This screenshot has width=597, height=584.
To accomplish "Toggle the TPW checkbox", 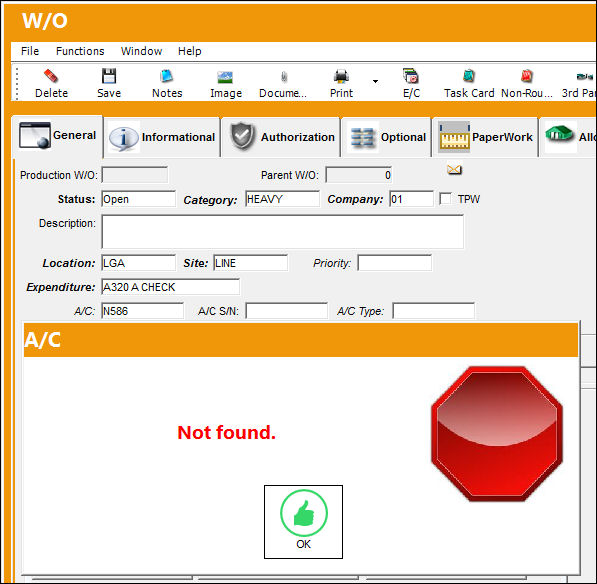I will 445,199.
